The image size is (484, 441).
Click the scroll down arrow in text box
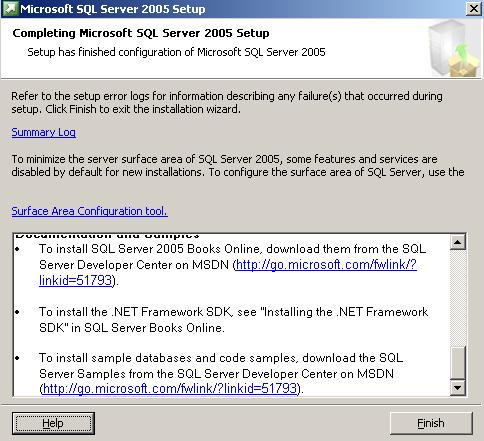(458, 388)
